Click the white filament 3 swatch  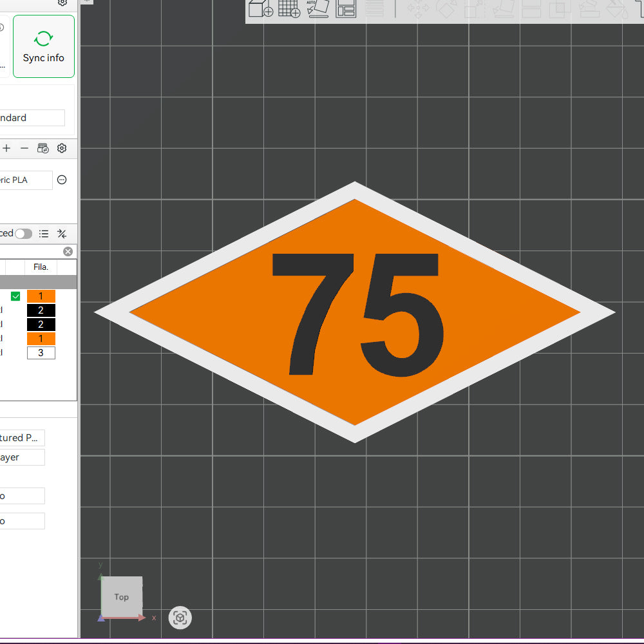click(x=41, y=353)
